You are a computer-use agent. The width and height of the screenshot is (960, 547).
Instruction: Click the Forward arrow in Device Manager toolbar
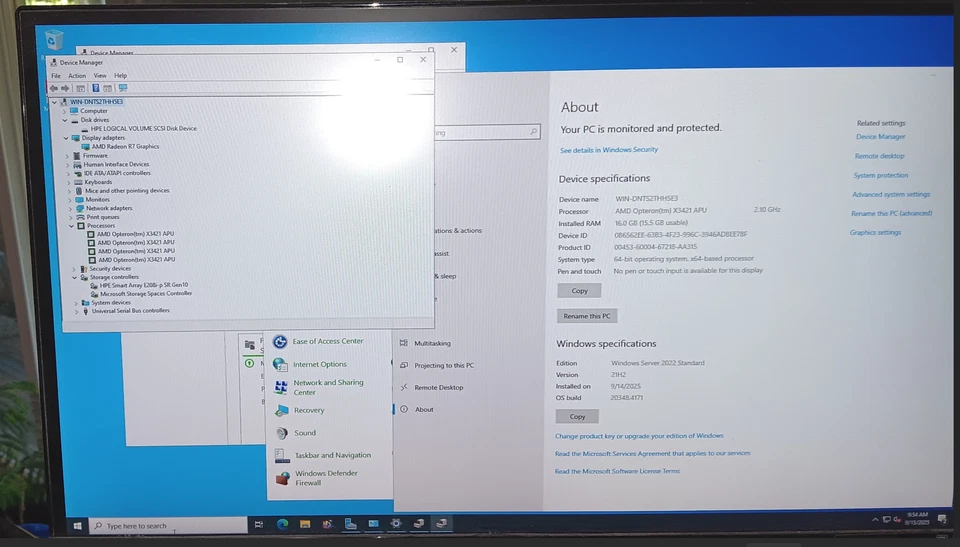click(65, 88)
